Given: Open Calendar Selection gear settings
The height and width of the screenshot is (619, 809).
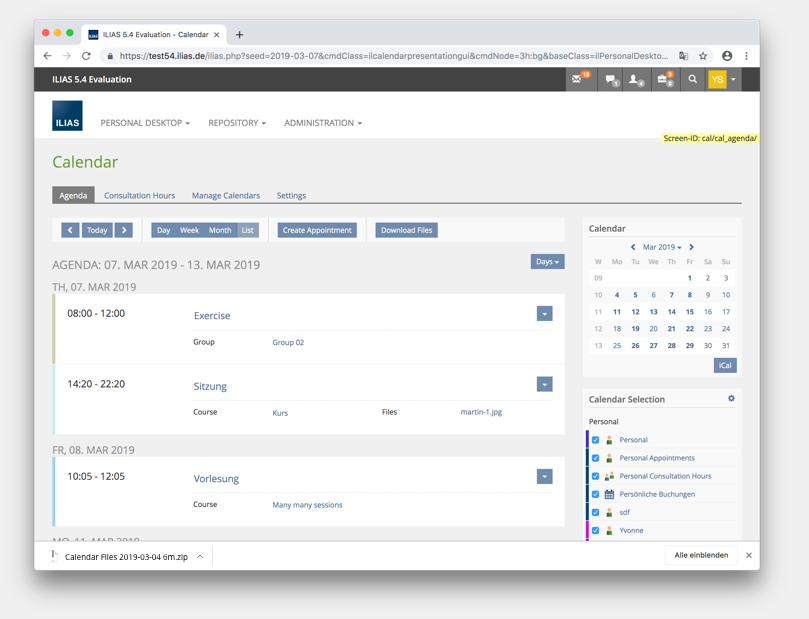Looking at the screenshot, I should click(x=731, y=399).
